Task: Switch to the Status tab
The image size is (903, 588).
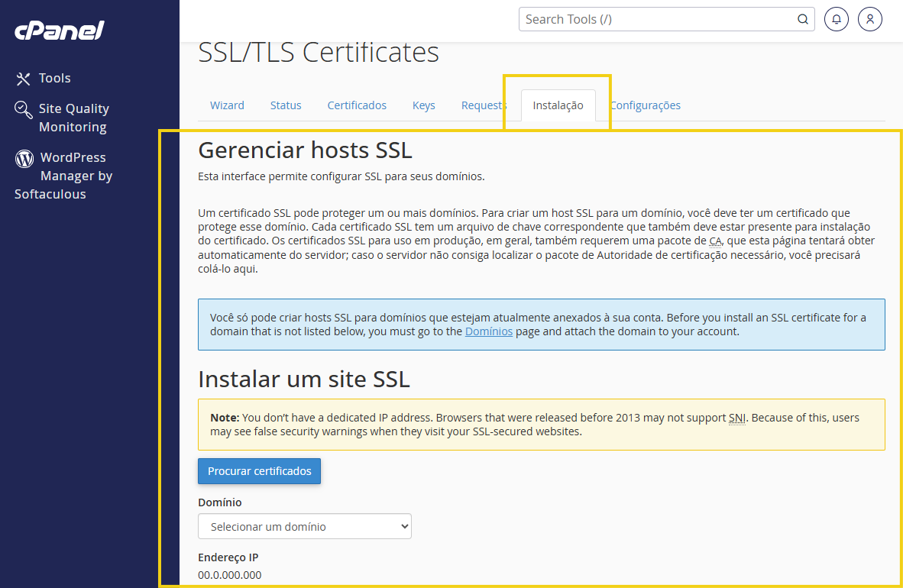Action: [286, 105]
